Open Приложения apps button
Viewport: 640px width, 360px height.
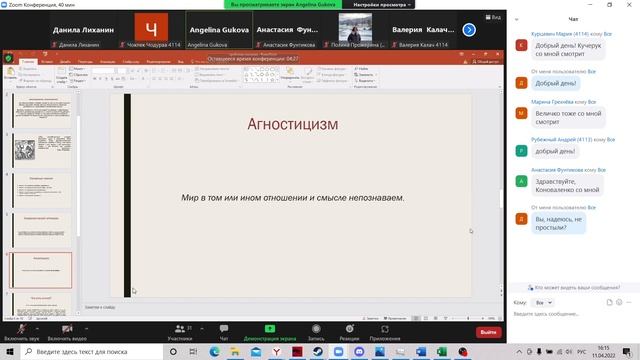click(385, 332)
